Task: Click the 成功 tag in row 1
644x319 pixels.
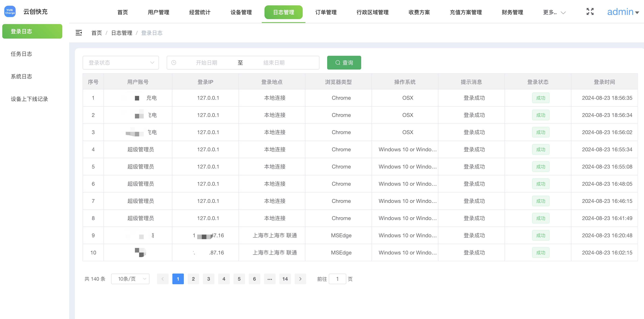Action: [x=540, y=98]
